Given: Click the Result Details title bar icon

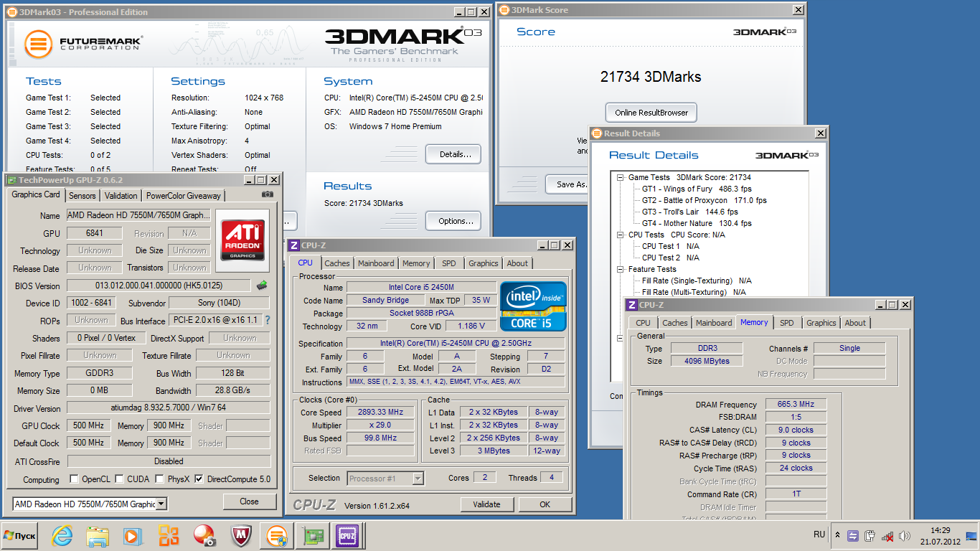Looking at the screenshot, I should click(x=596, y=133).
